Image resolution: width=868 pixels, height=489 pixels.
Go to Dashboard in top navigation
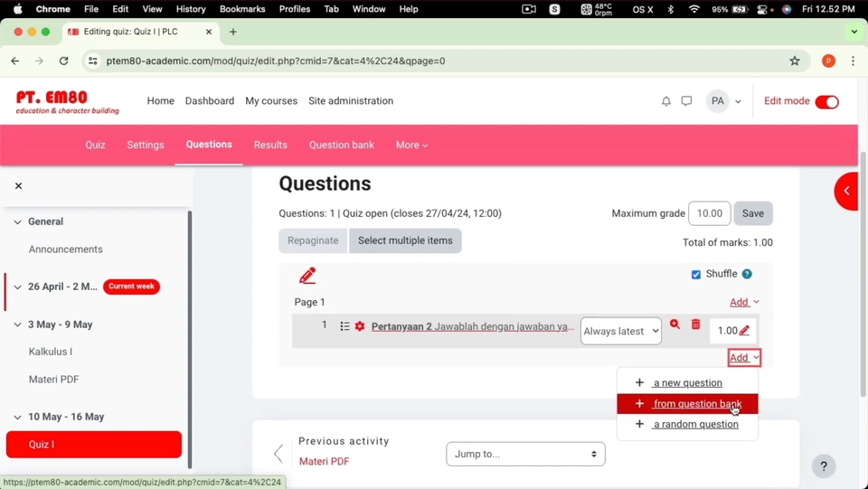pyautogui.click(x=210, y=100)
